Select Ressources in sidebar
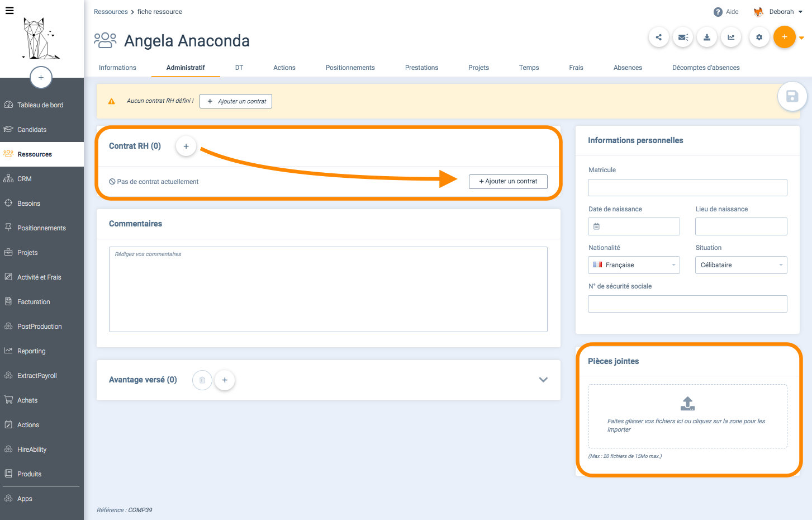Viewport: 812px width, 520px height. (x=42, y=154)
